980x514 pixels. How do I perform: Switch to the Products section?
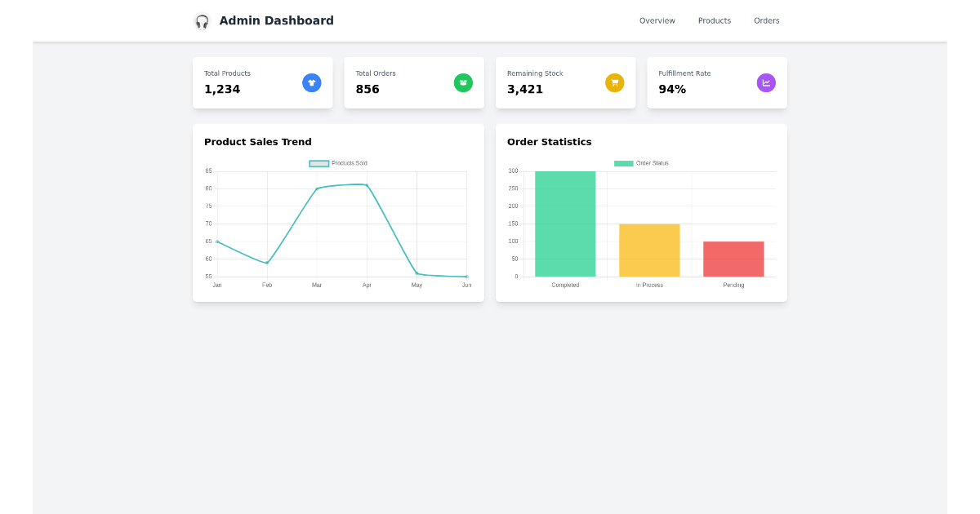coord(715,20)
